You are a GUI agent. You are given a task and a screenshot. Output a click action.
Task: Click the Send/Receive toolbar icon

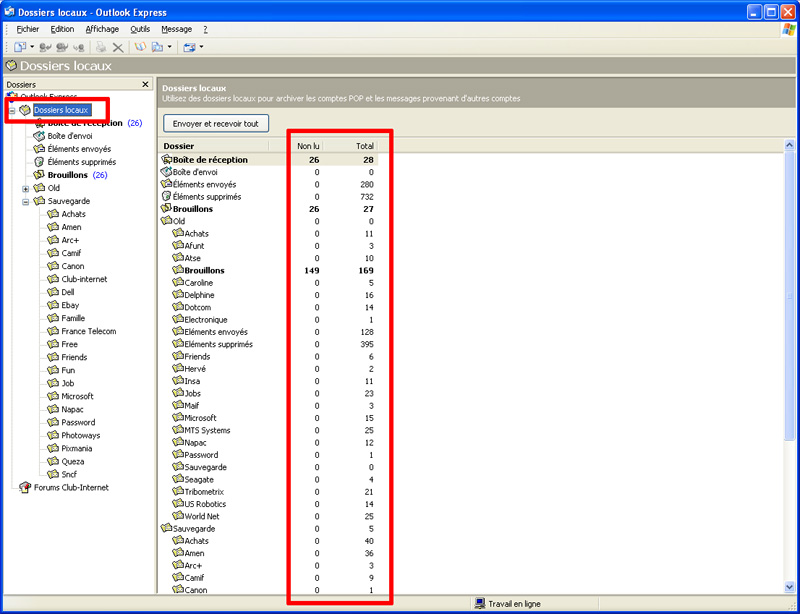click(190, 47)
